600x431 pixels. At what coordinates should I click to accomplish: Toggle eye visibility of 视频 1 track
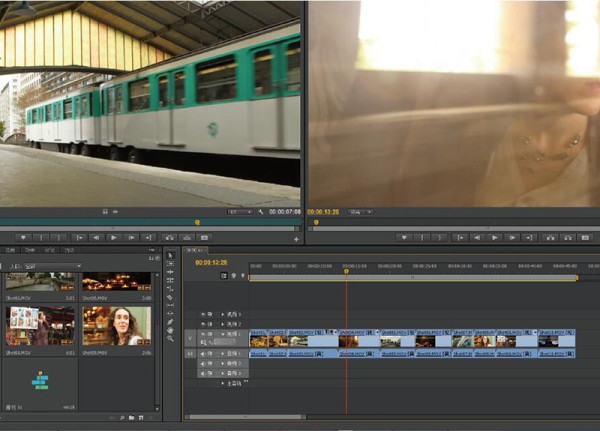coord(204,334)
